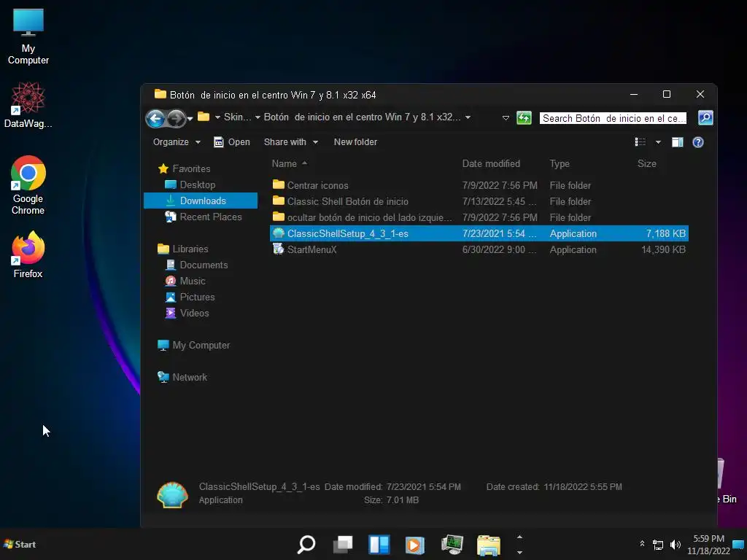The image size is (747, 560).
Task: Open Desktop in Favorites
Action: pos(190,184)
